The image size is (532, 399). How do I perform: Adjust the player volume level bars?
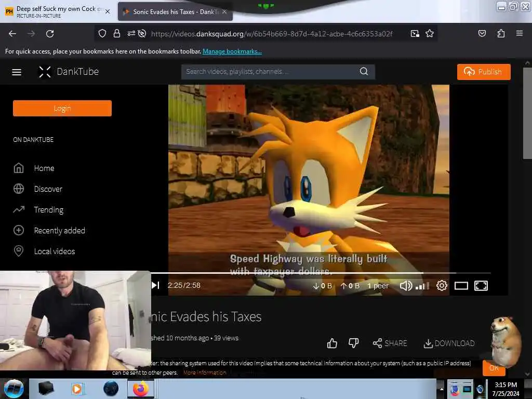(422, 286)
